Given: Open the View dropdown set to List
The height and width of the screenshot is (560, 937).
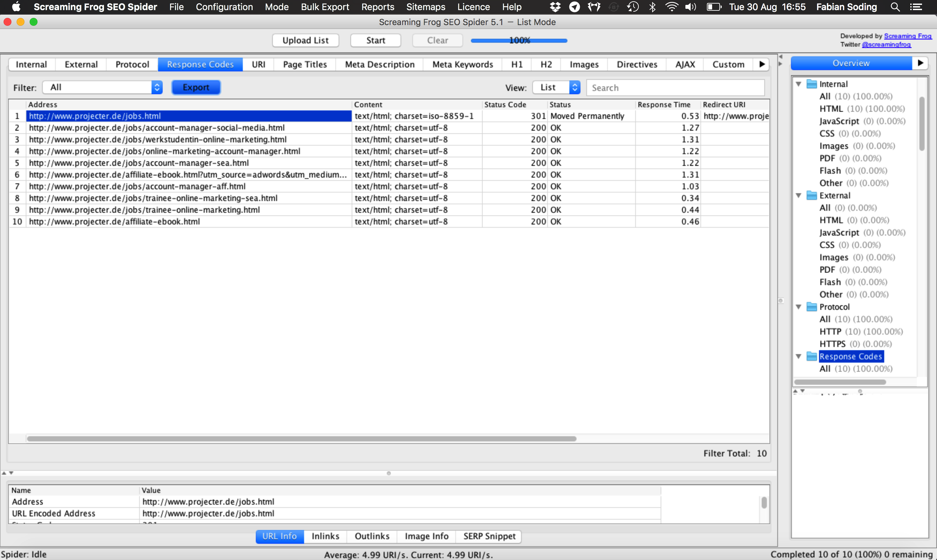Looking at the screenshot, I should pos(556,88).
